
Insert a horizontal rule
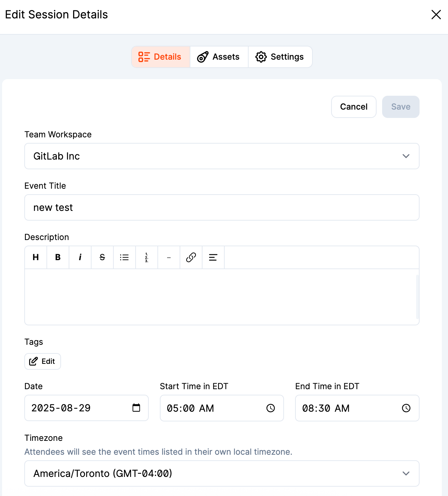point(169,257)
